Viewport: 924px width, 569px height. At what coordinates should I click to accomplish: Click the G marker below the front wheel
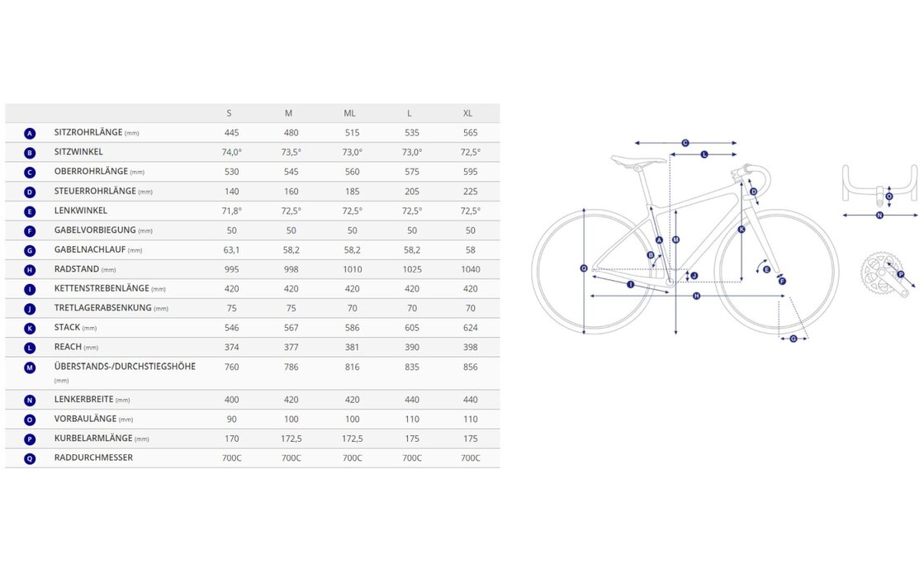pyautogui.click(x=793, y=339)
